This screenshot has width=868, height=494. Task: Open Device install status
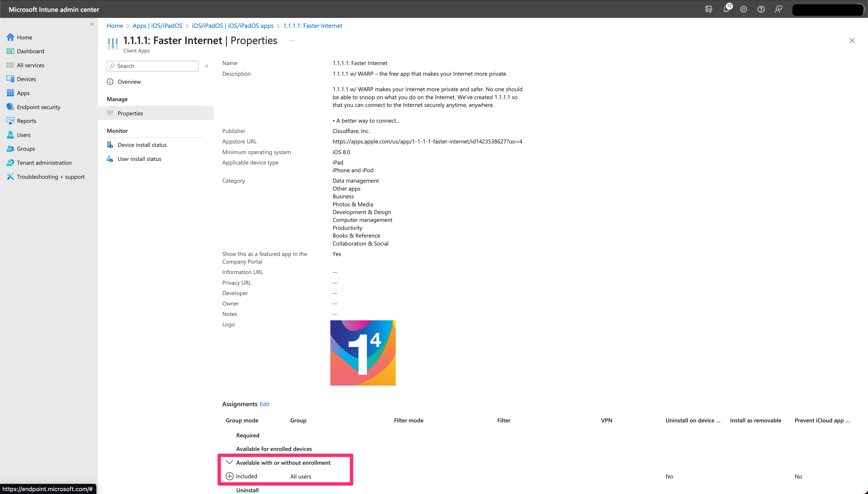click(142, 145)
